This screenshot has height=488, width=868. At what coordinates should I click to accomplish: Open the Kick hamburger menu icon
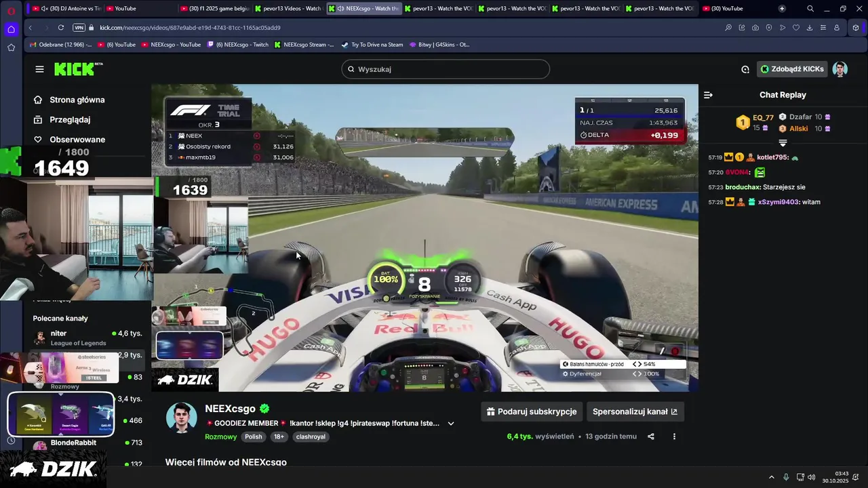click(39, 69)
